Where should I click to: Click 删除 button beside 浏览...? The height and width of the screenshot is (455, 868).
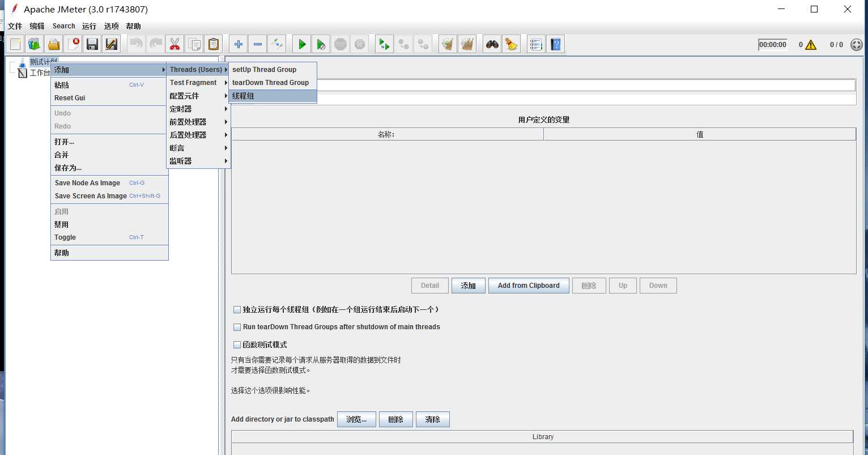(396, 419)
